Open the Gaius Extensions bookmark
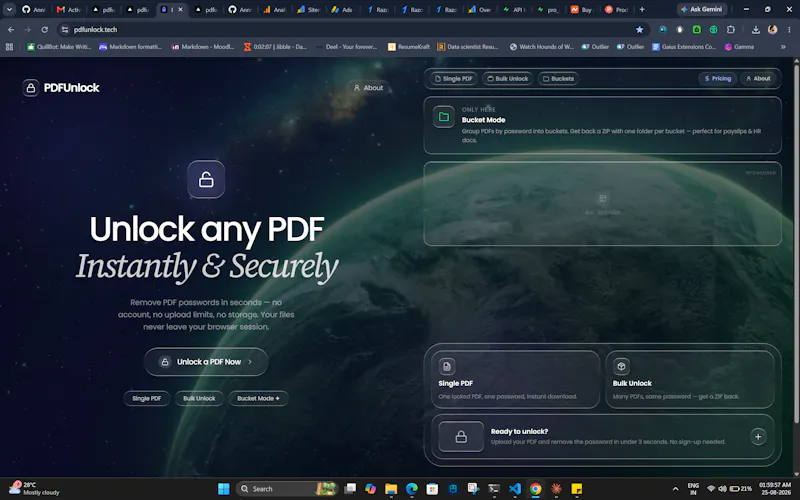Screen dimensions: 800x500 pos(684,46)
